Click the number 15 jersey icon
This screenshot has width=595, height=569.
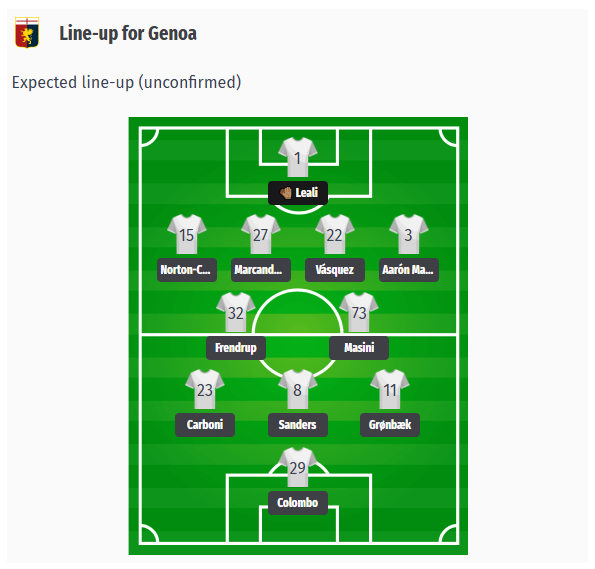click(x=187, y=234)
